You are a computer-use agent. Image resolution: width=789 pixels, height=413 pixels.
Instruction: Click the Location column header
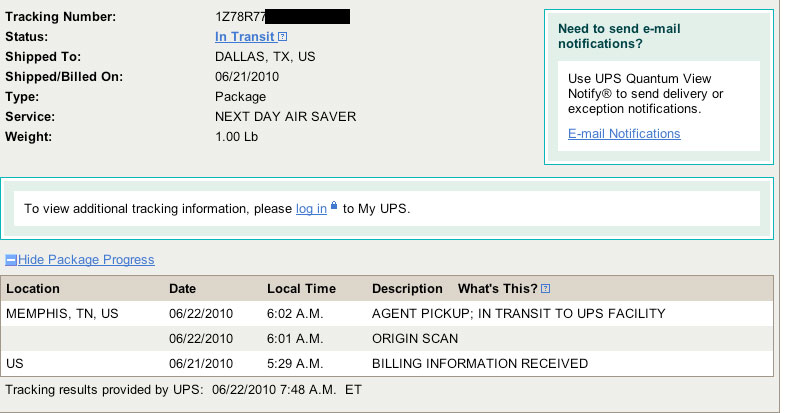[x=33, y=288]
